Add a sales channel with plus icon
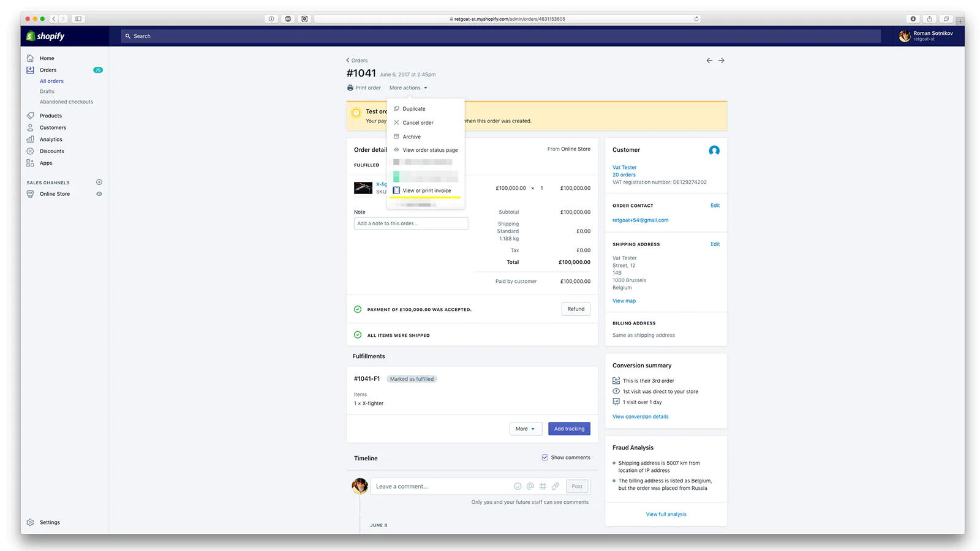 (x=99, y=182)
